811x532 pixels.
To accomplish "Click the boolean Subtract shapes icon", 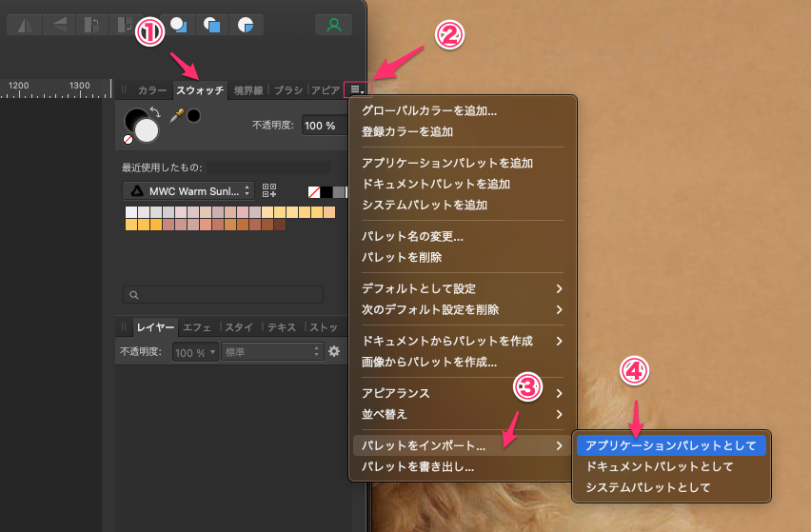I will pyautogui.click(x=212, y=25).
